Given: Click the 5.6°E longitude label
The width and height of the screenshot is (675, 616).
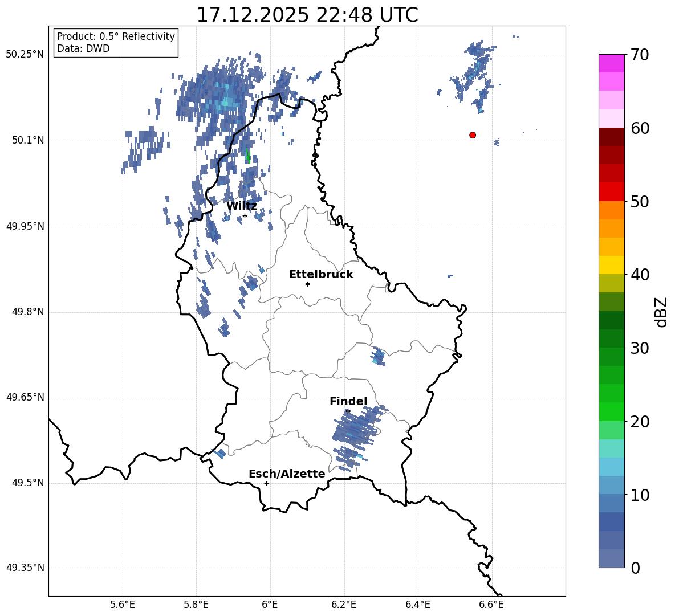Looking at the screenshot, I should pos(123,605).
